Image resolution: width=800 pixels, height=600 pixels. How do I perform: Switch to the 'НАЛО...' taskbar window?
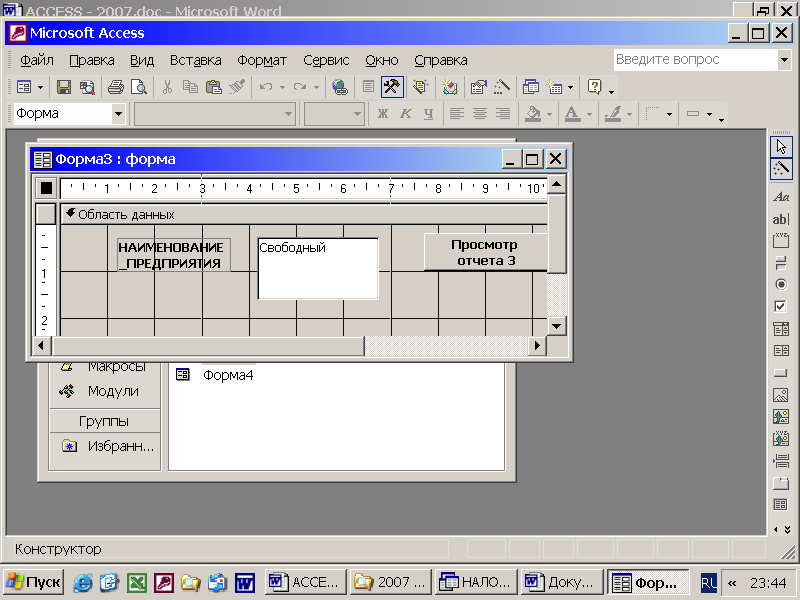pyautogui.click(x=476, y=582)
